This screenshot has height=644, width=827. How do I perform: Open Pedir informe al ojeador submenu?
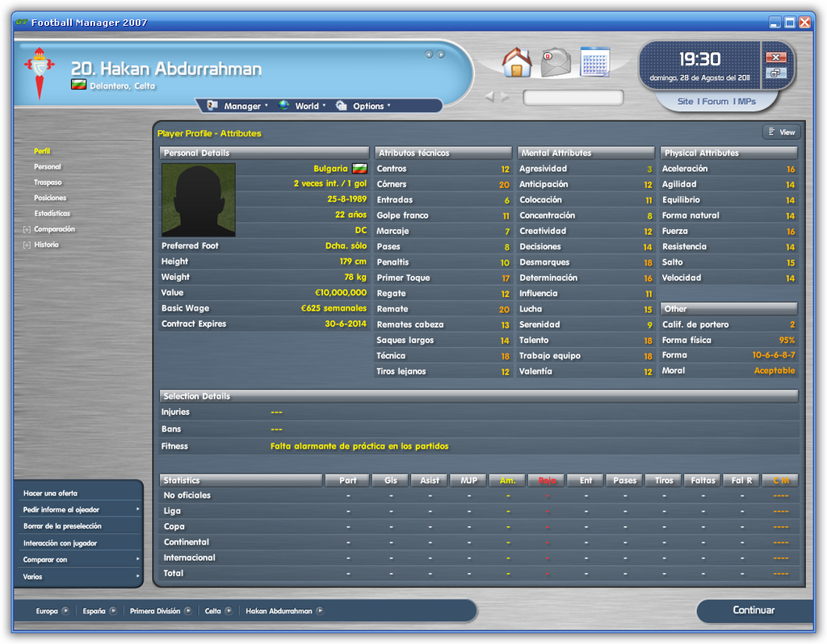[79, 509]
